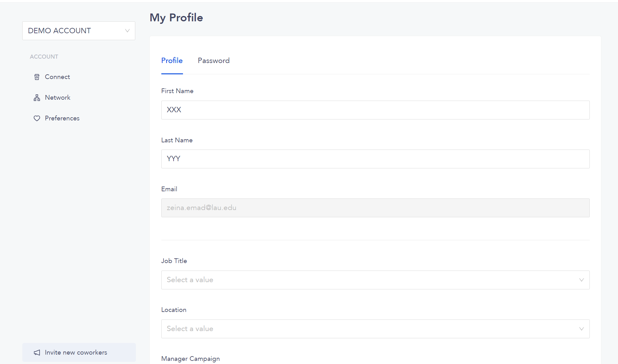Image resolution: width=618 pixels, height=364 pixels.
Task: Switch to the Password tab
Action: [x=213, y=61]
